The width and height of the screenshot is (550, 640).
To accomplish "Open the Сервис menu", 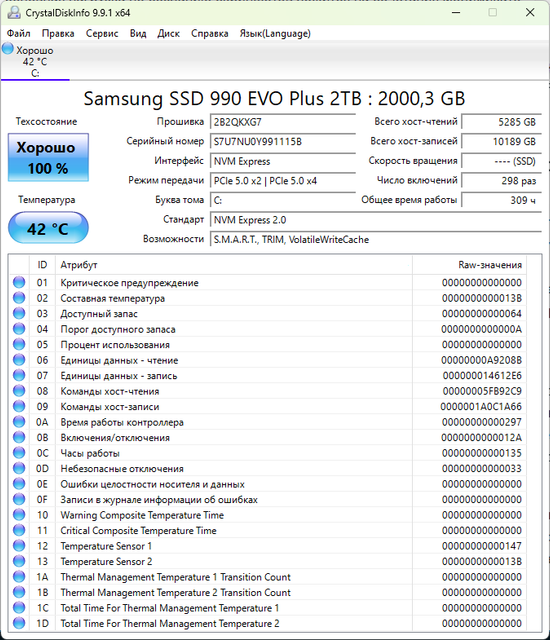I will (102, 33).
